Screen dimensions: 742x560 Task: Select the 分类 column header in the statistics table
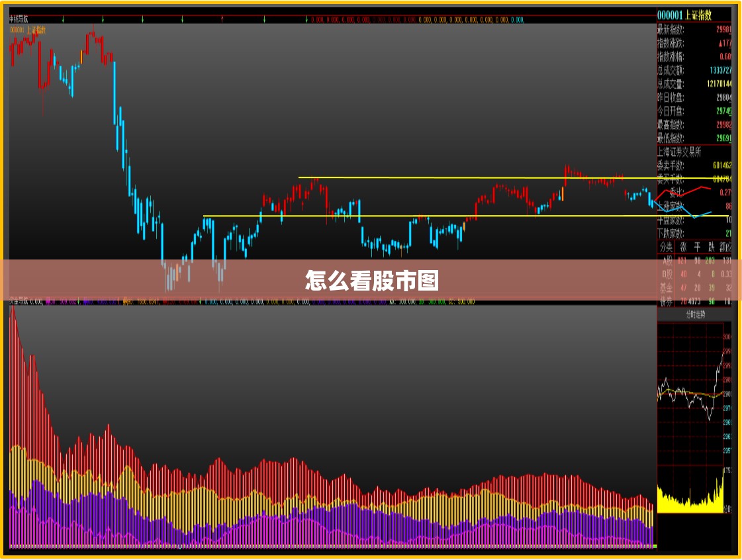(667, 247)
